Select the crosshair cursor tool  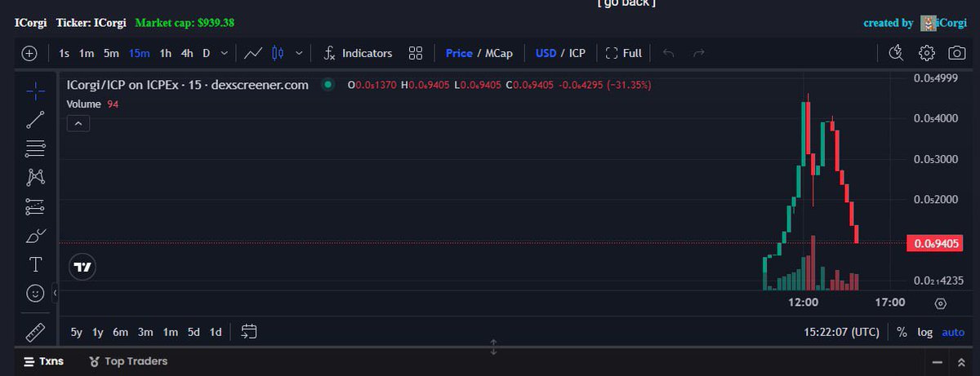click(36, 91)
